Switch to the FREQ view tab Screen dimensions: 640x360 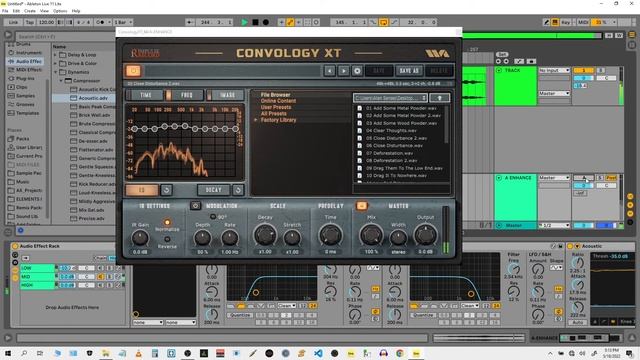click(184, 95)
